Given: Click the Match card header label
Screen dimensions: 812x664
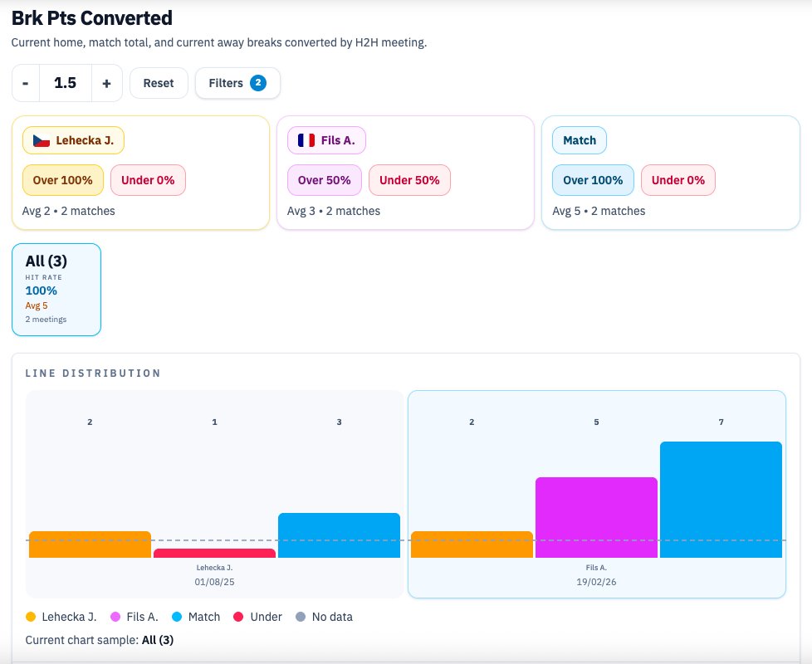Looking at the screenshot, I should point(579,140).
